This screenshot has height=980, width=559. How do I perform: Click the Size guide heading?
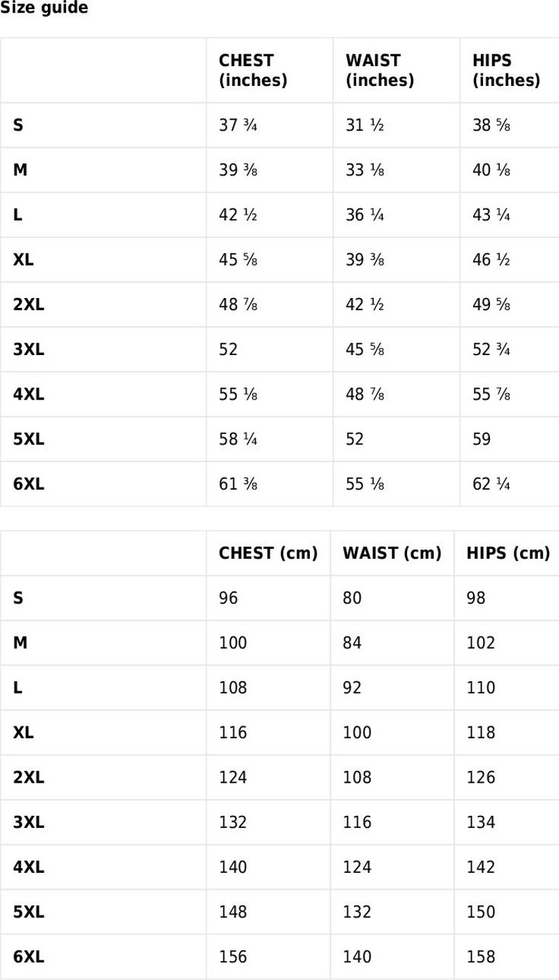coord(44,8)
